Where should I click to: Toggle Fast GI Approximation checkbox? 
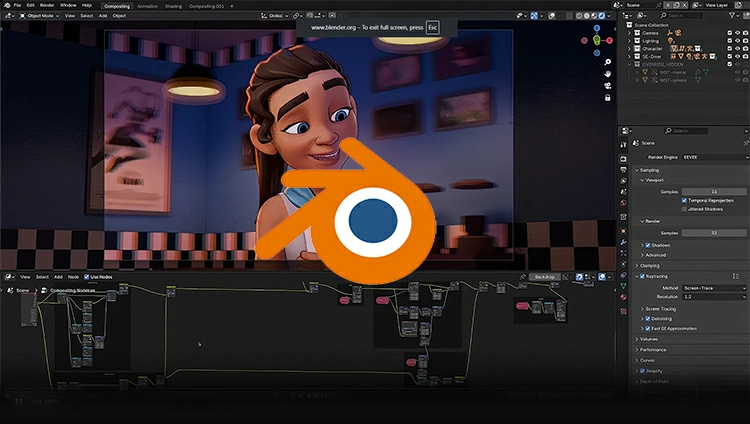(648, 329)
